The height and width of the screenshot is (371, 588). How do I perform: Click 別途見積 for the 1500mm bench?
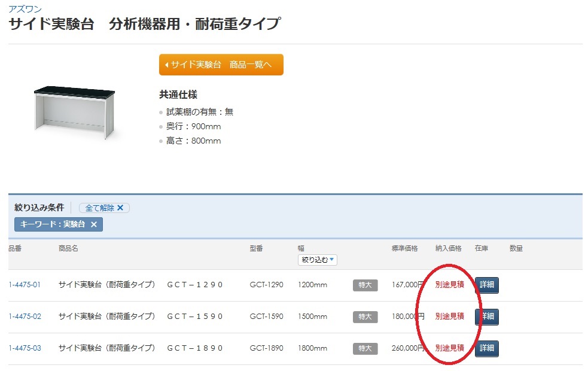450,317
